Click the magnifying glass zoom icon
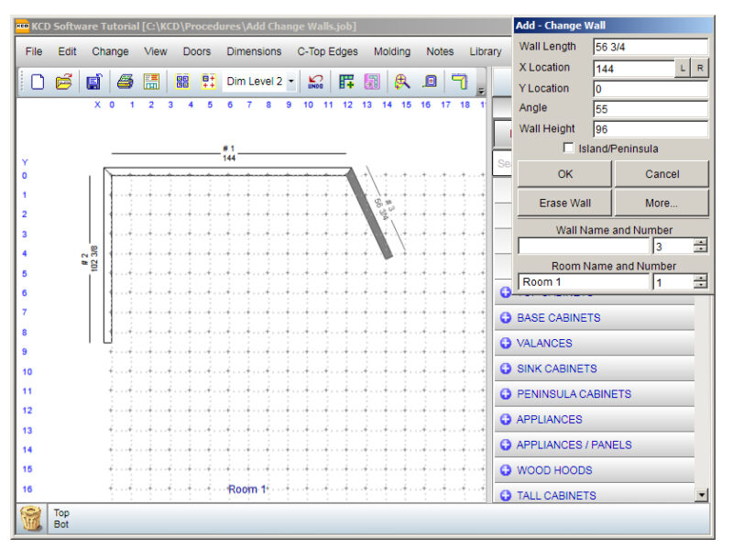 point(401,82)
